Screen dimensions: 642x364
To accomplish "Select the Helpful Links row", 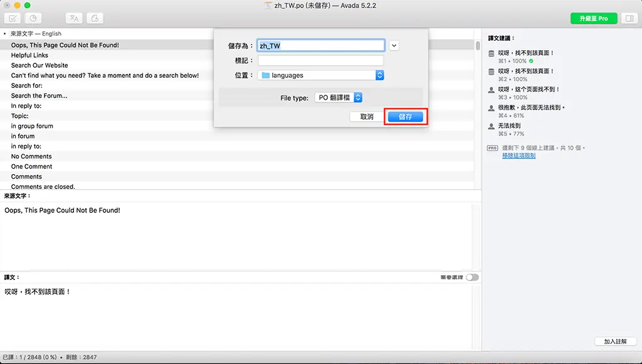I will [237, 55].
